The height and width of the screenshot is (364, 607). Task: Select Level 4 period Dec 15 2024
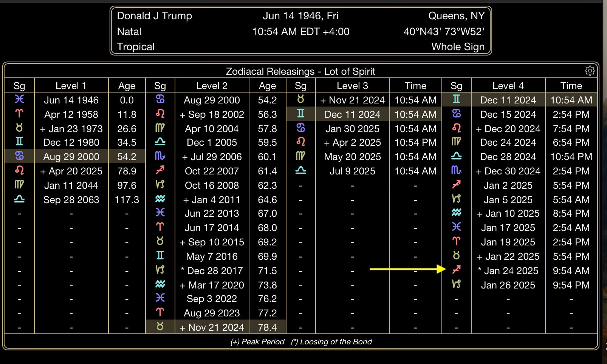508,114
